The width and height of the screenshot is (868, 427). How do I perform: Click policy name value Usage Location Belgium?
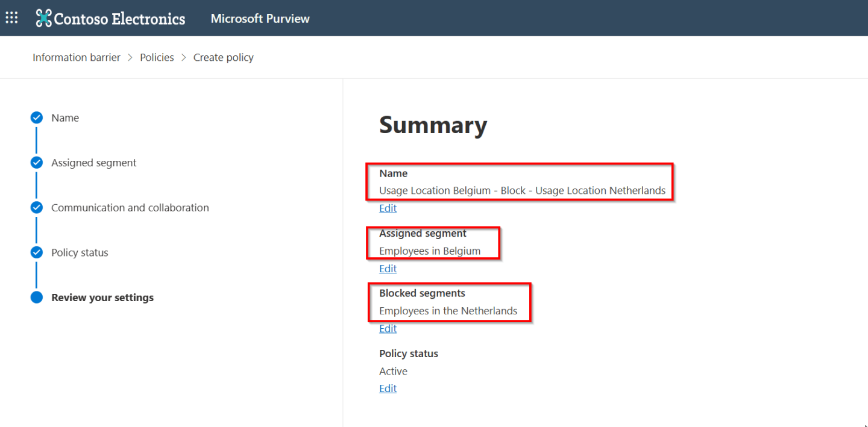[522, 190]
